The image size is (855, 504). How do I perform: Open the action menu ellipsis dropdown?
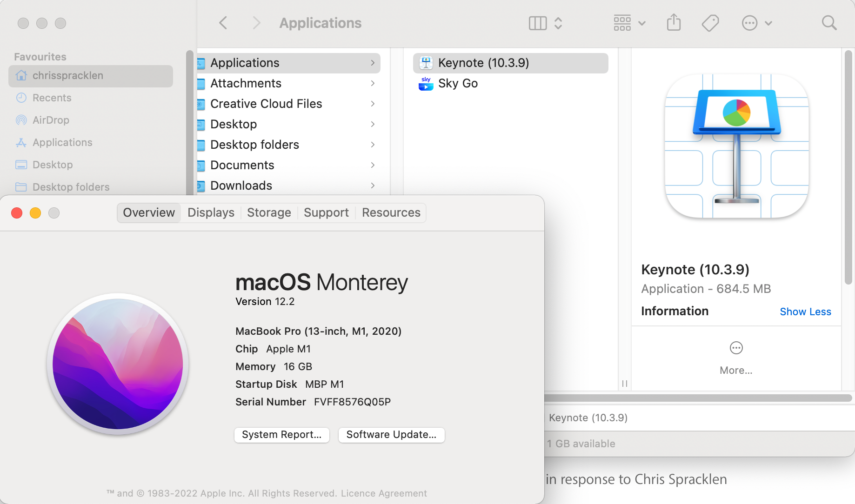click(756, 23)
